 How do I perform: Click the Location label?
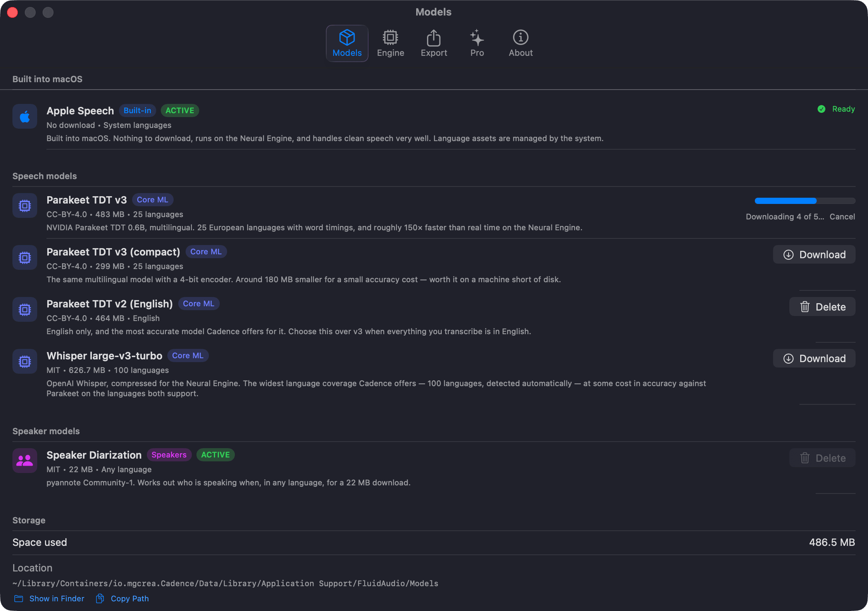pyautogui.click(x=32, y=568)
